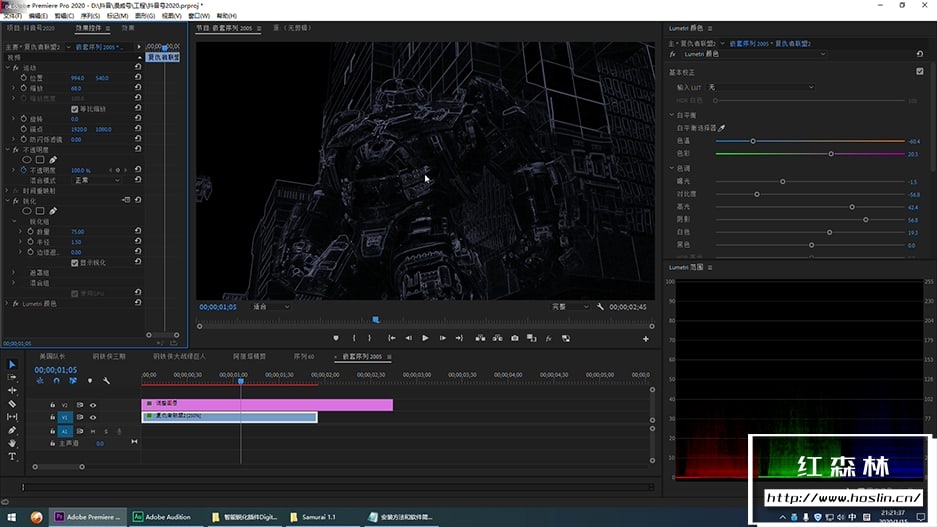Screen dimensions: 937x527
Task: Draw an ellipse mask under Opacity effect
Action: (x=26, y=160)
